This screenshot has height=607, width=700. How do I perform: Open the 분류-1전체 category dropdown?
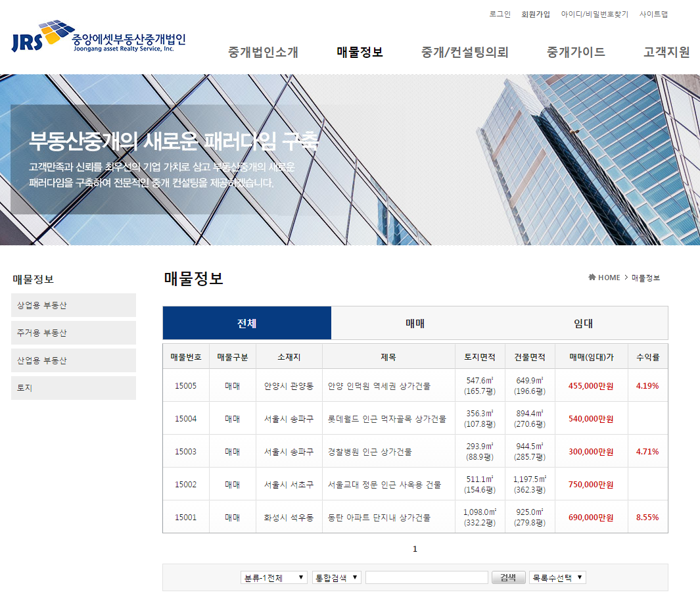[x=274, y=577]
